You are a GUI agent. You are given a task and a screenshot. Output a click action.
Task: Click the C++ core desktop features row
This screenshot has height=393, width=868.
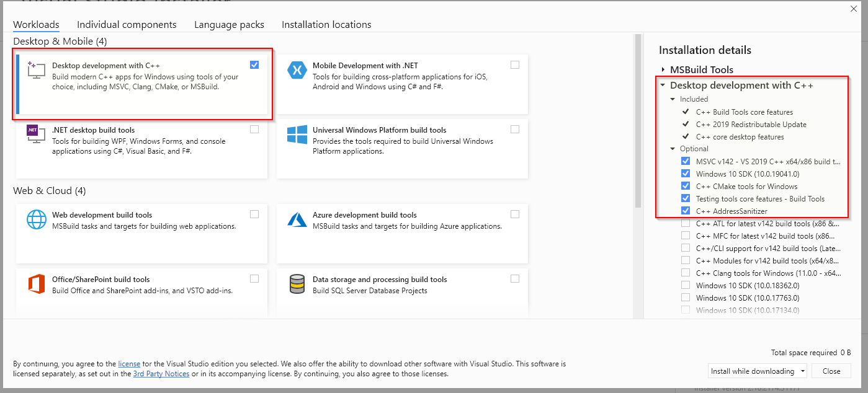tap(740, 137)
